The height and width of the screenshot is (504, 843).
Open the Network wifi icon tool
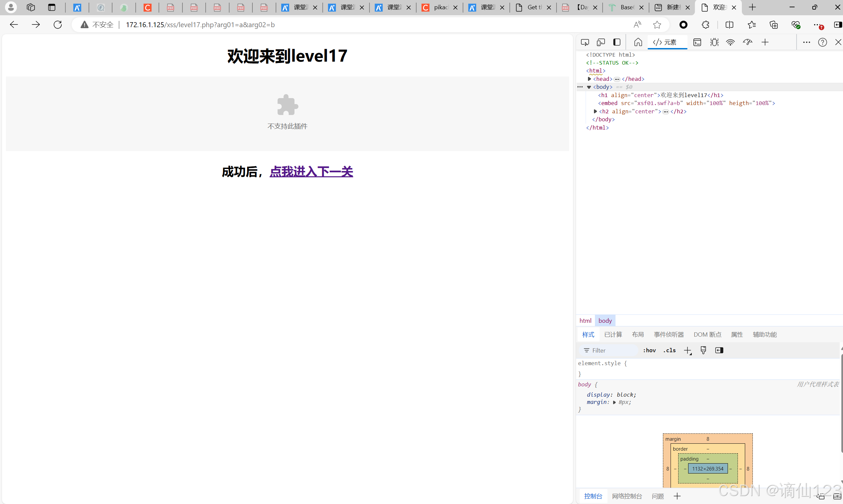point(730,42)
